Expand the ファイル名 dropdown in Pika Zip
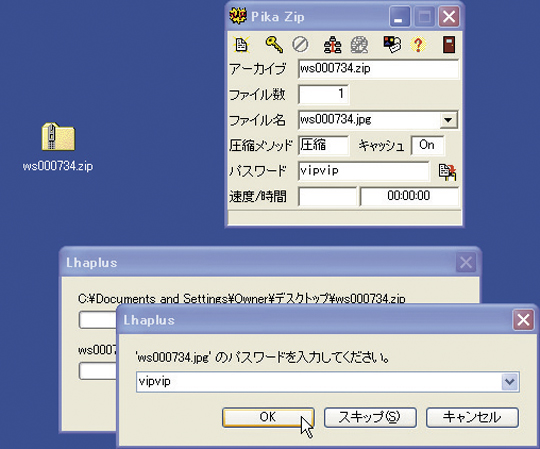 tap(448, 120)
